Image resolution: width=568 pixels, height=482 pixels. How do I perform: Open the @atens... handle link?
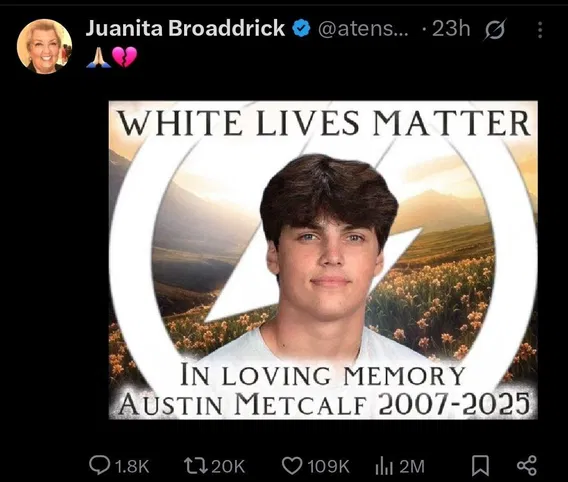click(x=363, y=29)
